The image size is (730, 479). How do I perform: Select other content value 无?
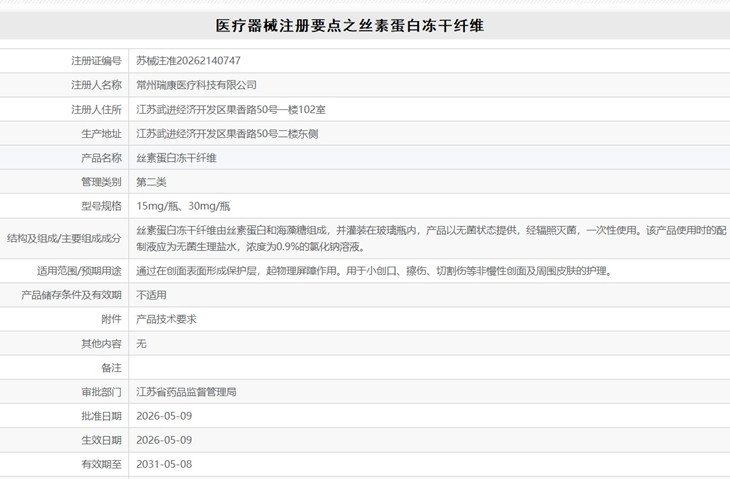(141, 344)
